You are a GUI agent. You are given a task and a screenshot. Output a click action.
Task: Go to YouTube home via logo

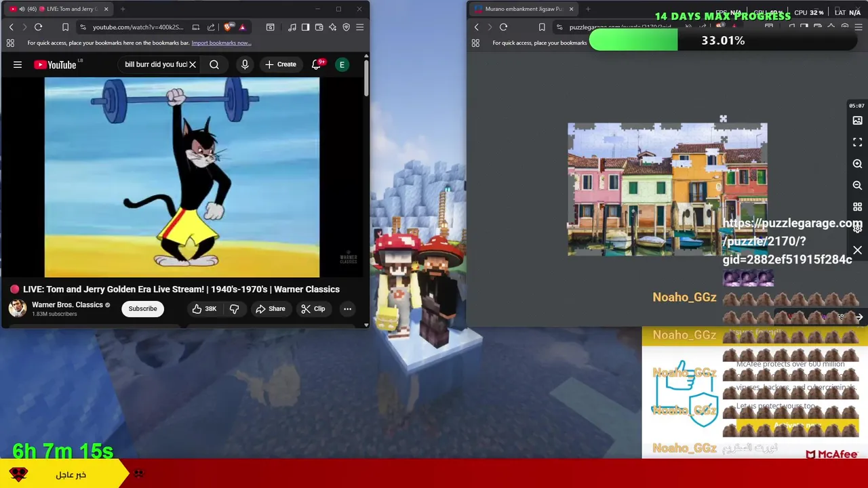coord(56,64)
